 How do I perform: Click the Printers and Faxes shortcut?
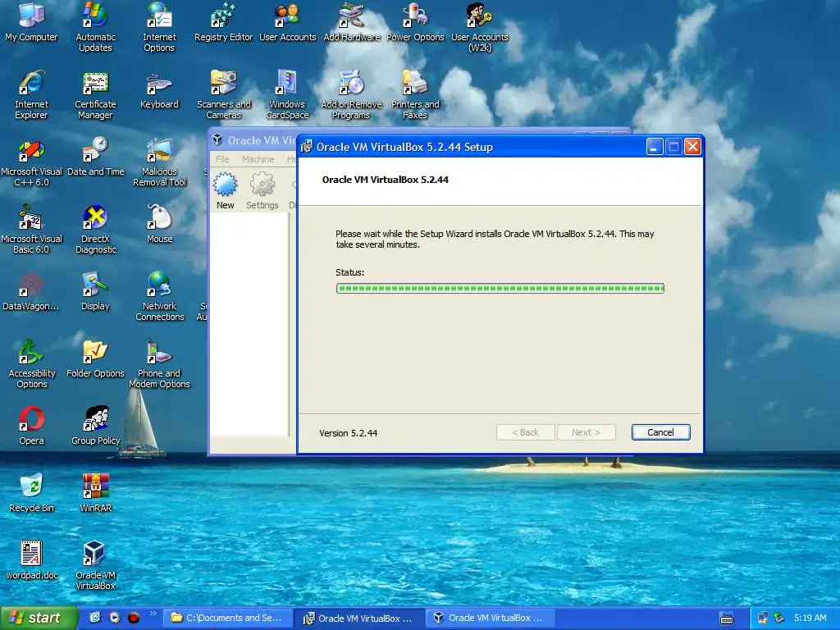point(415,94)
